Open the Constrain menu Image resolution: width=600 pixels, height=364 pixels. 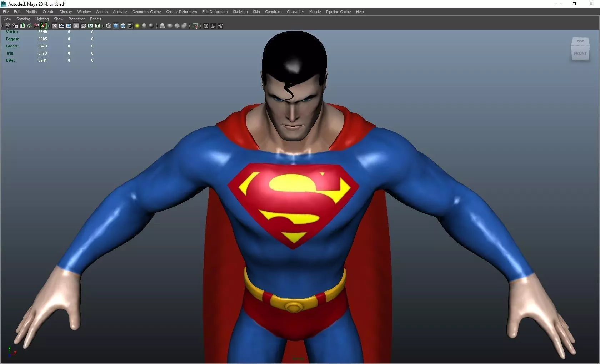[273, 12]
